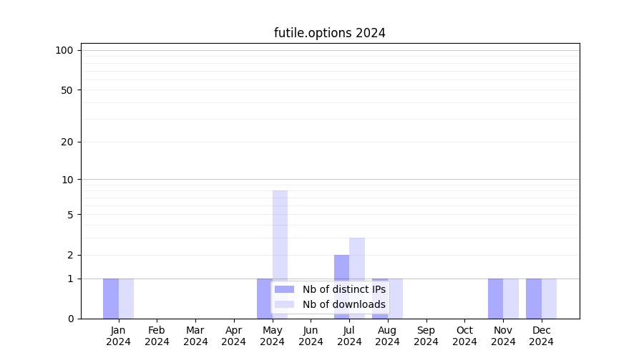The width and height of the screenshot is (644, 358).
Task: Pick the January 2024 downloads bar
Action: click(126, 298)
